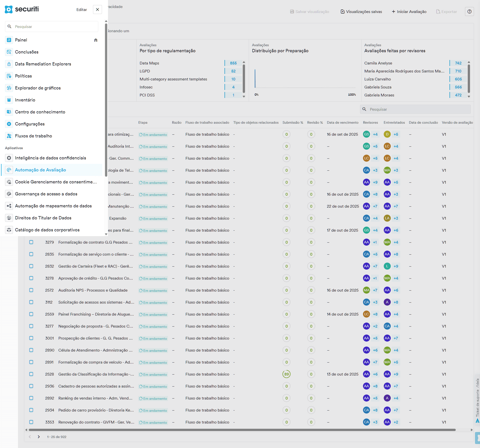Click the Editar link in sidebar

coord(81,9)
